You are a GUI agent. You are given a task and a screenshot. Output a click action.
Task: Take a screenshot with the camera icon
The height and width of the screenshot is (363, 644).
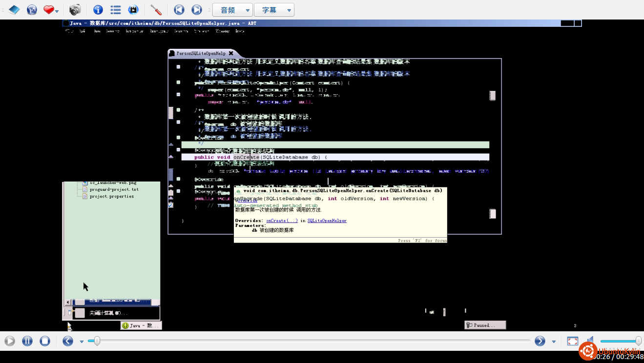click(75, 10)
